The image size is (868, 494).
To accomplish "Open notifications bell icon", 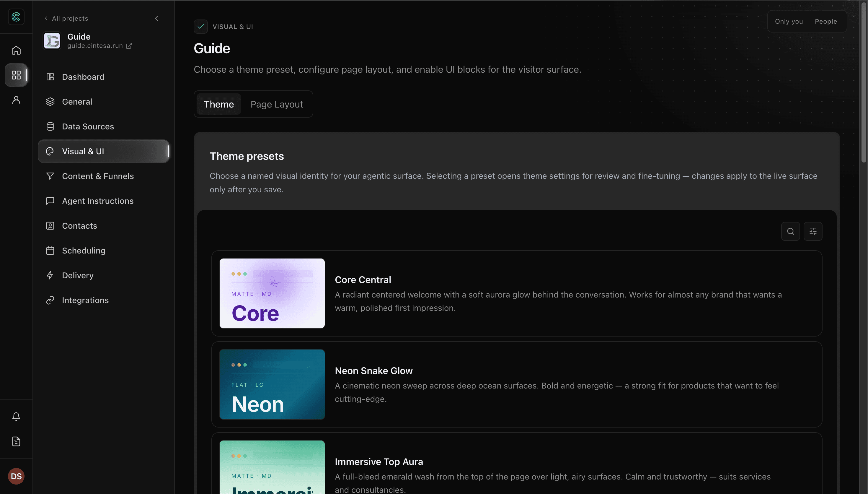I will 16,416.
